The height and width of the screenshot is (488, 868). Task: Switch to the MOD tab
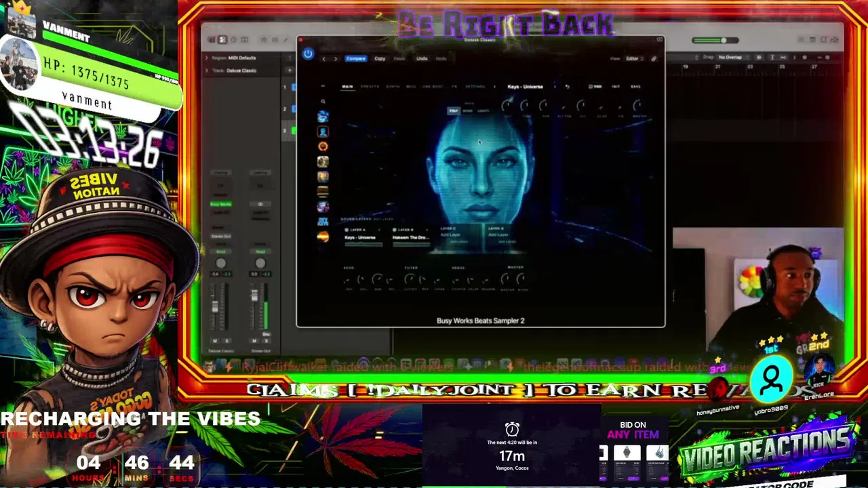[411, 87]
